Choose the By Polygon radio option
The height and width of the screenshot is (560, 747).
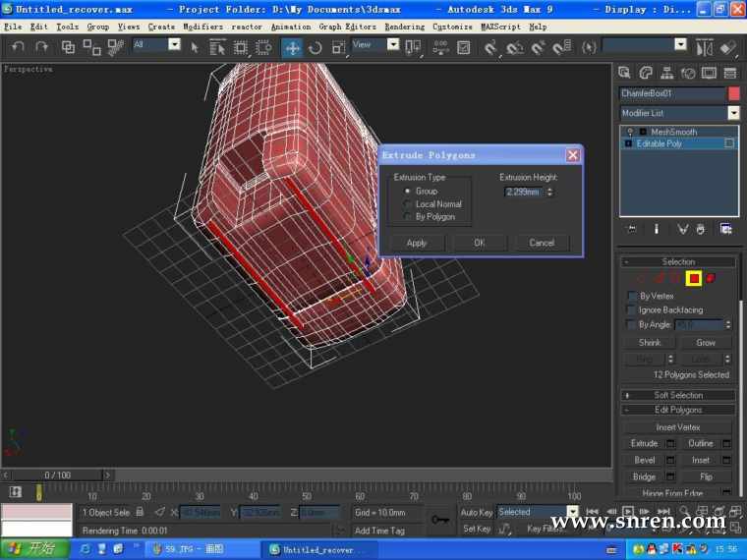click(x=409, y=217)
